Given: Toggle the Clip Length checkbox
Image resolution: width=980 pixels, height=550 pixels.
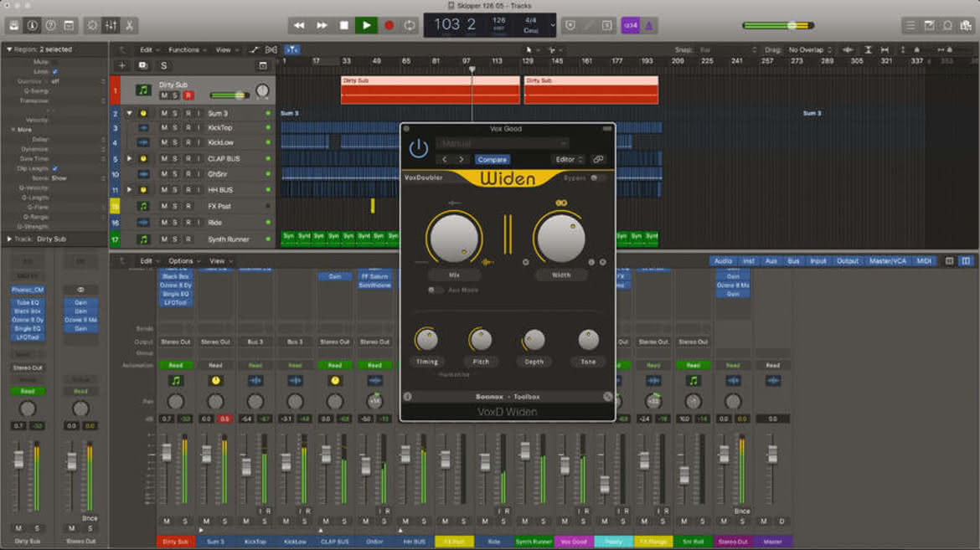Looking at the screenshot, I should coord(55,169).
